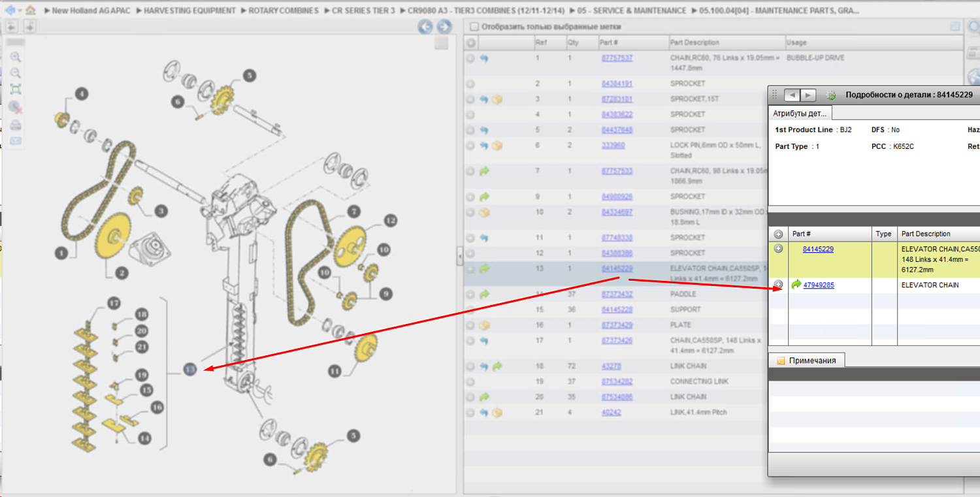Zoom out of the parts diagram
Viewport: 980px width, 497px height.
(16, 73)
